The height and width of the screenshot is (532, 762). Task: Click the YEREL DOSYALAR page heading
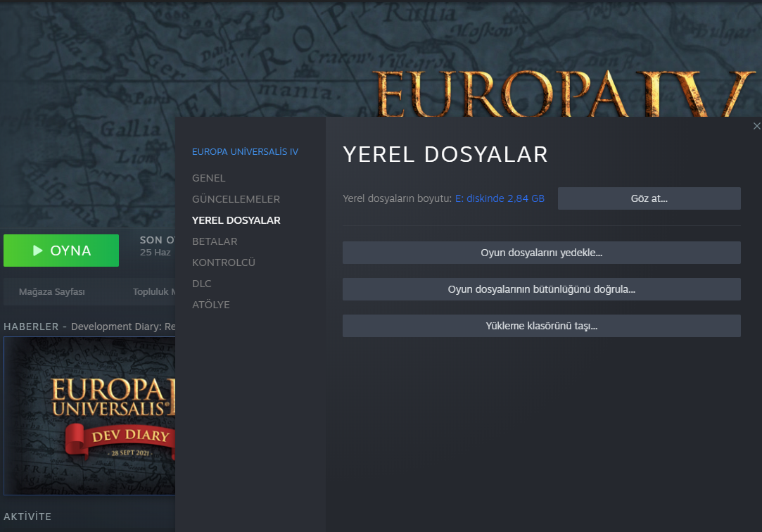[445, 155]
